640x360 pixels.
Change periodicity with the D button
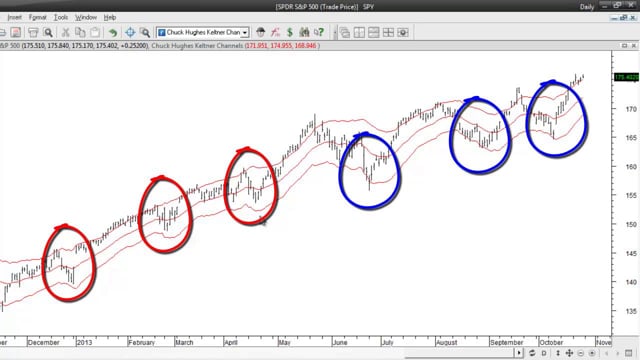544,353
